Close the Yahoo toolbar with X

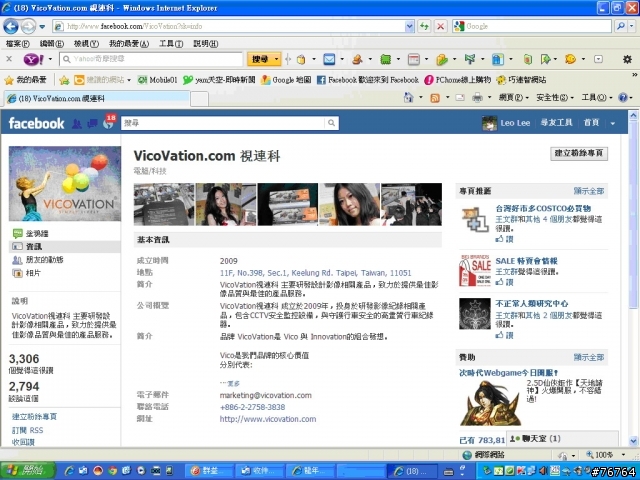(9, 59)
